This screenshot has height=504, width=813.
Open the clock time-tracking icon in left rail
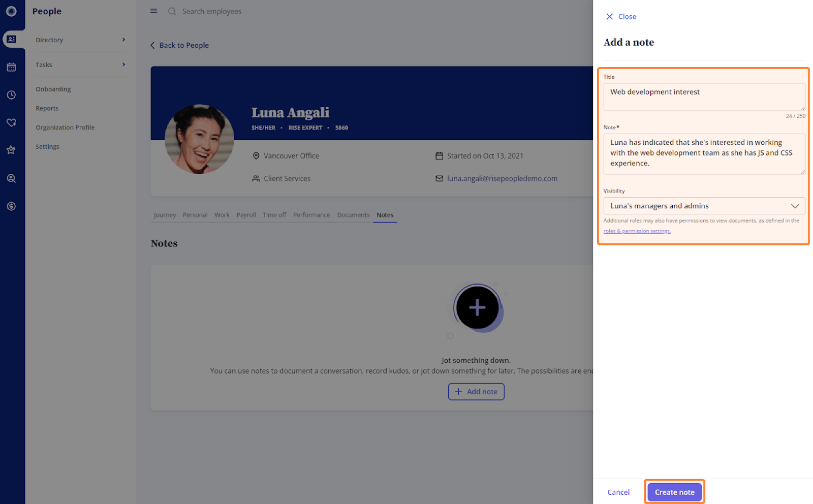(x=11, y=95)
